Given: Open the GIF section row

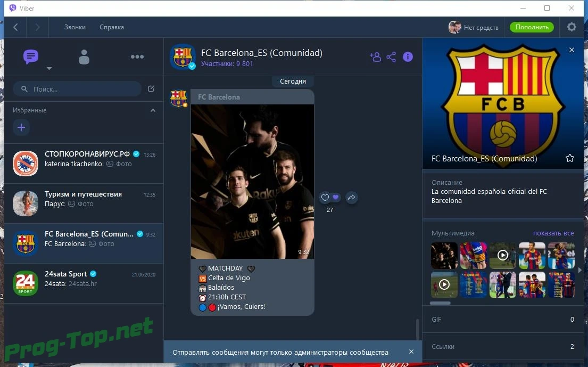Looking at the screenshot, I should pyautogui.click(x=503, y=320).
